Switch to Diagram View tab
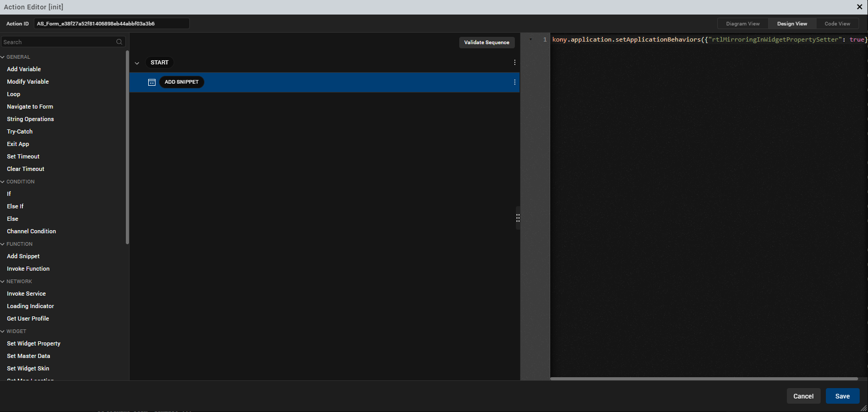The width and height of the screenshot is (868, 412). [x=743, y=24]
